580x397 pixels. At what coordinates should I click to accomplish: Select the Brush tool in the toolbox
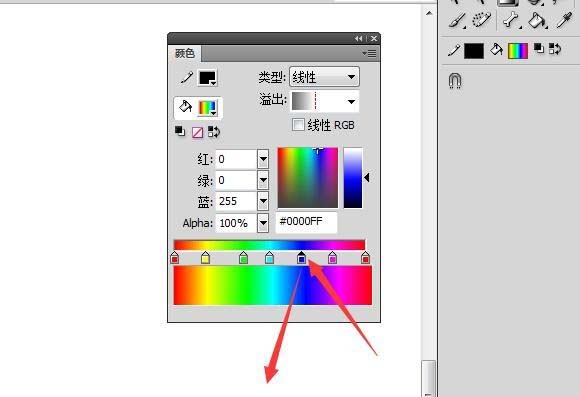point(458,20)
